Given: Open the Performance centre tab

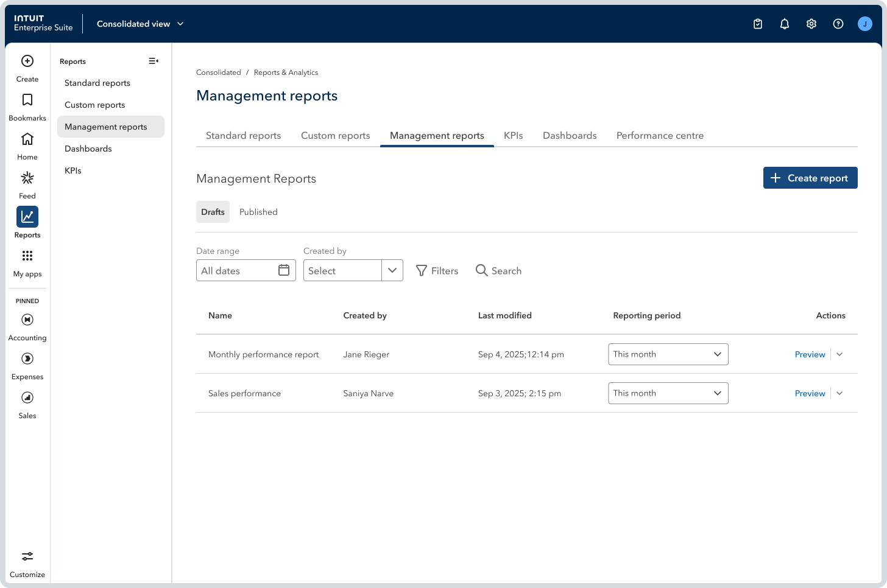Looking at the screenshot, I should 660,136.
